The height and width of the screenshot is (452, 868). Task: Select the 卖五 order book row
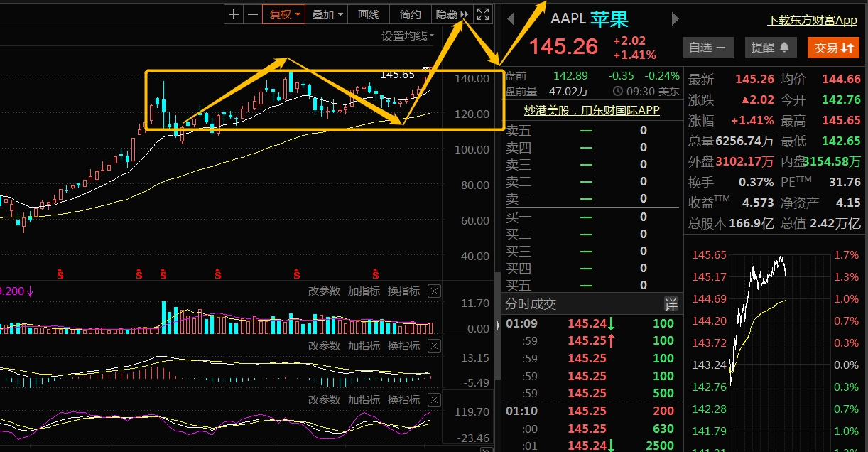pyautogui.click(x=592, y=130)
